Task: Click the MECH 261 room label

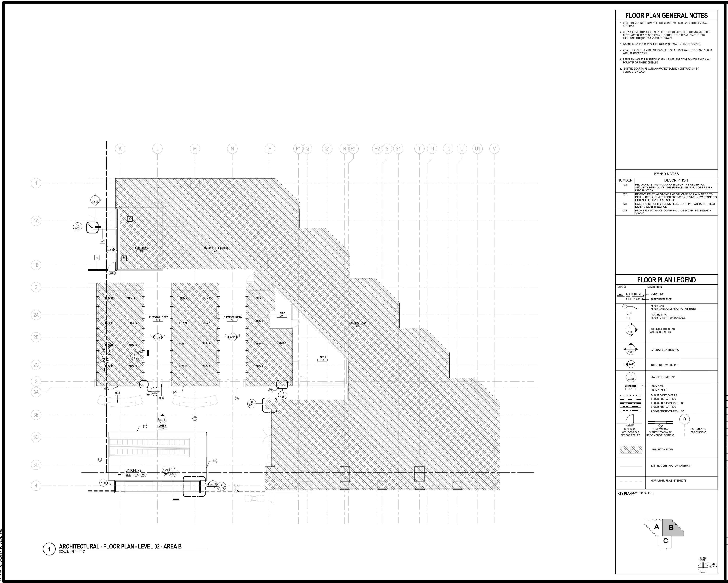Action: [323, 358]
